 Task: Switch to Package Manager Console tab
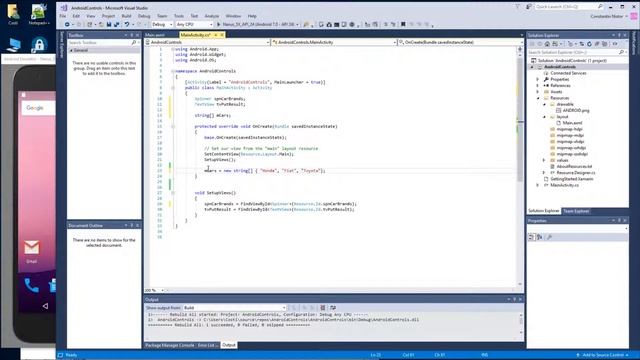(x=170, y=345)
